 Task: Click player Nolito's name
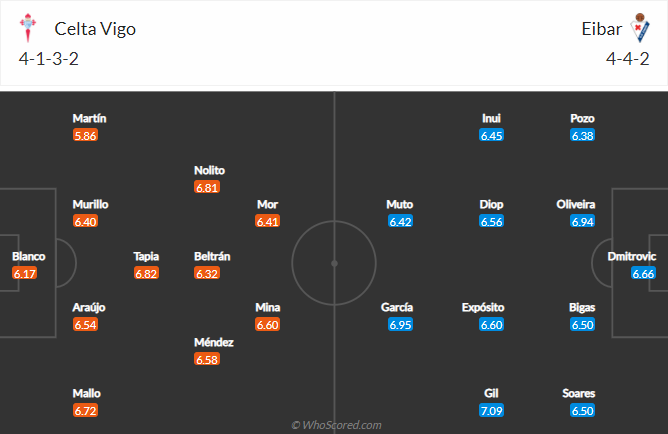point(209,170)
